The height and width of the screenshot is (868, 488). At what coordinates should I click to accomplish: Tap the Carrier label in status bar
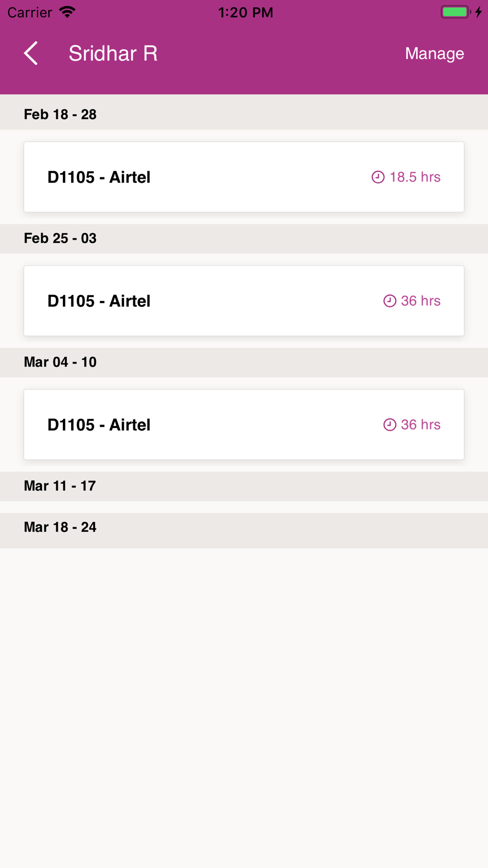[30, 12]
